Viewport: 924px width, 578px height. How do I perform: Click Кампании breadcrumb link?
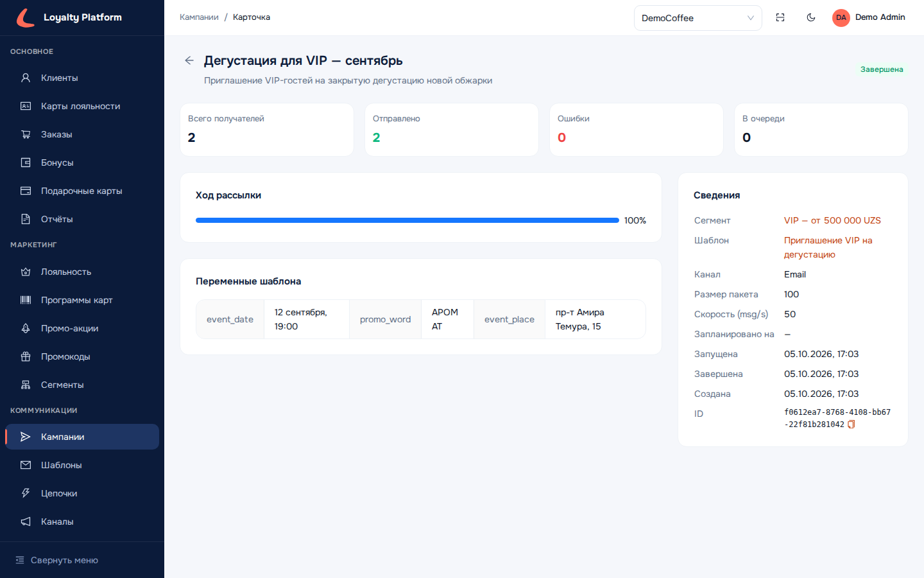pos(199,17)
